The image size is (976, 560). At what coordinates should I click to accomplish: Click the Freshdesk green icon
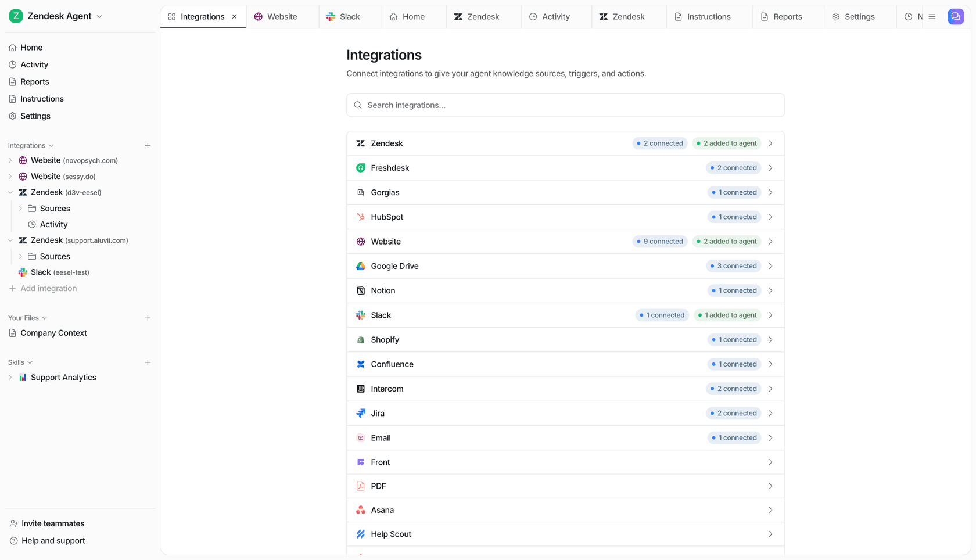coord(361,168)
